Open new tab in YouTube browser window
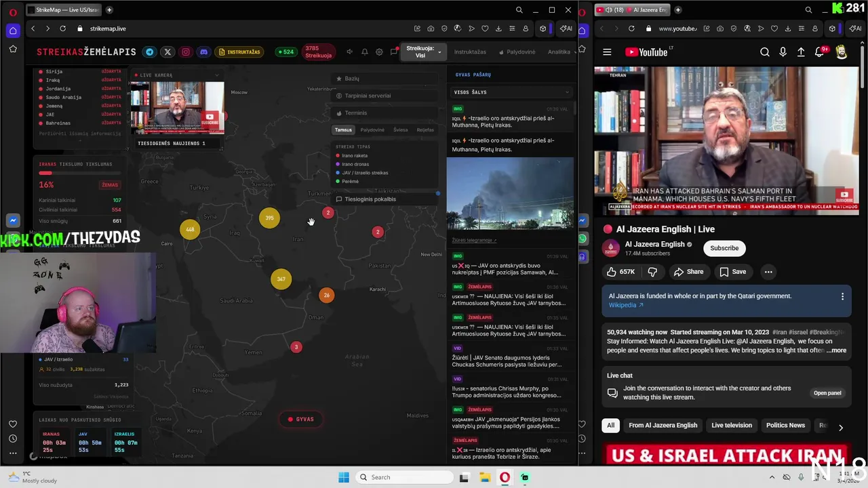868x488 pixels. pyautogui.click(x=677, y=10)
